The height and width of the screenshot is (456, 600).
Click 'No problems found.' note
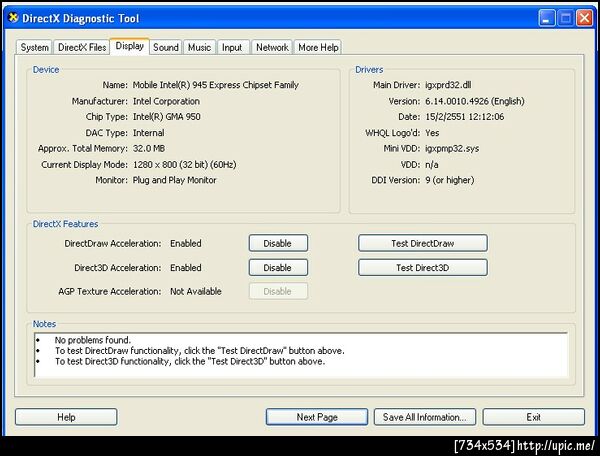coord(93,340)
